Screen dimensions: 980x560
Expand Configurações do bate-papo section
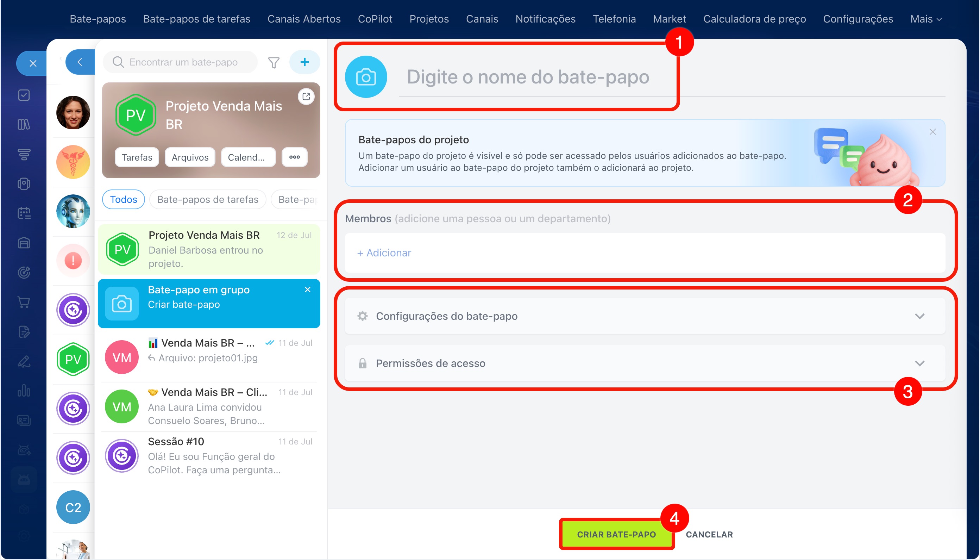[645, 316]
